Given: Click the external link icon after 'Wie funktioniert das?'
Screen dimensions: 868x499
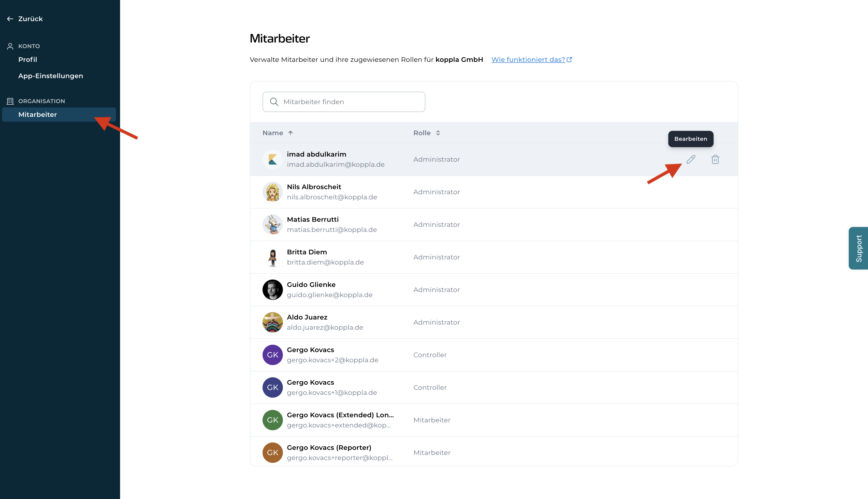Looking at the screenshot, I should pyautogui.click(x=569, y=60).
